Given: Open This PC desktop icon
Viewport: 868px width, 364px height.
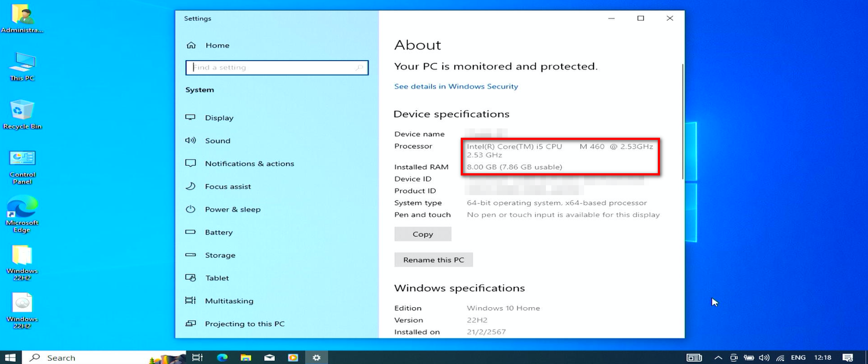Looking at the screenshot, I should pos(22,67).
